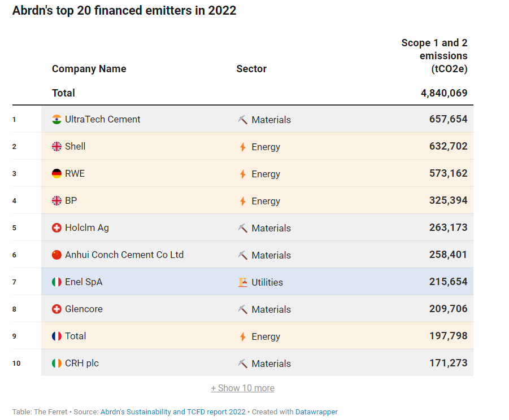Expand table with Show 10 more
The width and height of the screenshot is (509, 420).
coord(242,388)
